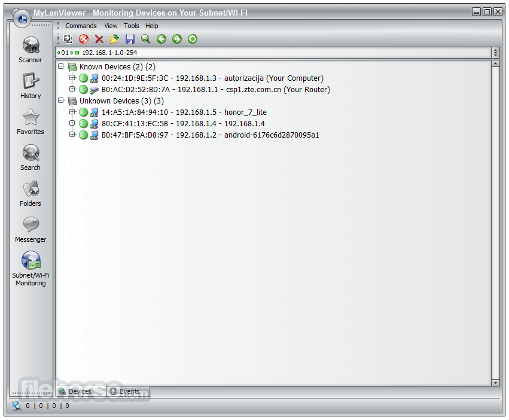Click green status dot for honor_7_lite
The height and width of the screenshot is (420, 509).
[83, 112]
